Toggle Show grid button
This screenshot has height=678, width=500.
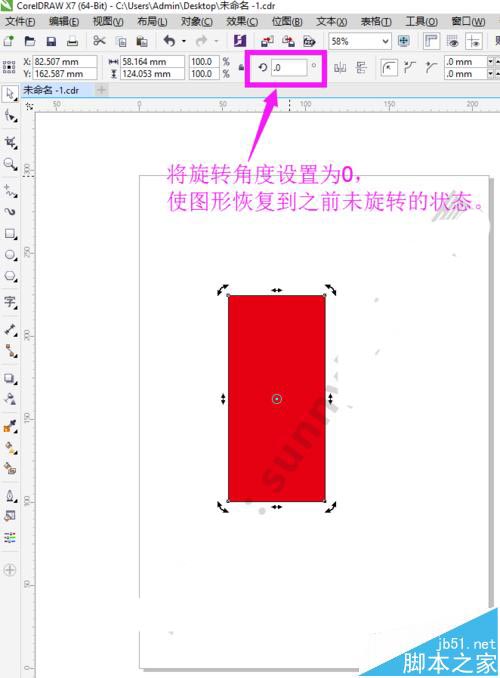tap(453, 42)
